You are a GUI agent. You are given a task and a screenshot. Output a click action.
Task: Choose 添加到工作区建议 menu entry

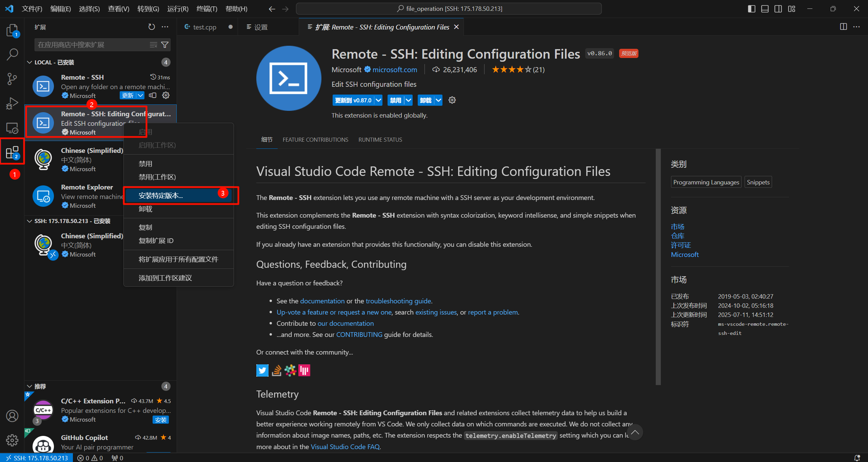coord(179,278)
